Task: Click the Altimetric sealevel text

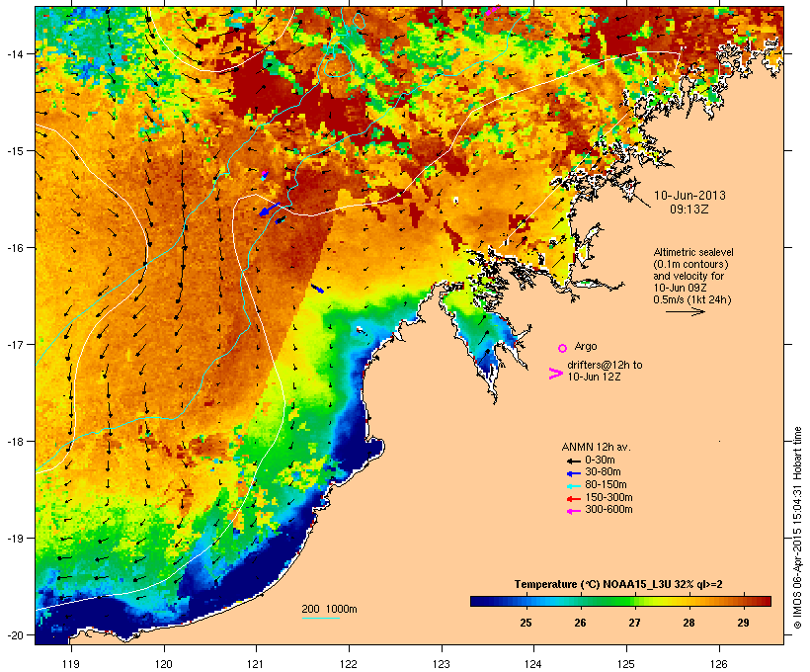Action: click(x=693, y=252)
